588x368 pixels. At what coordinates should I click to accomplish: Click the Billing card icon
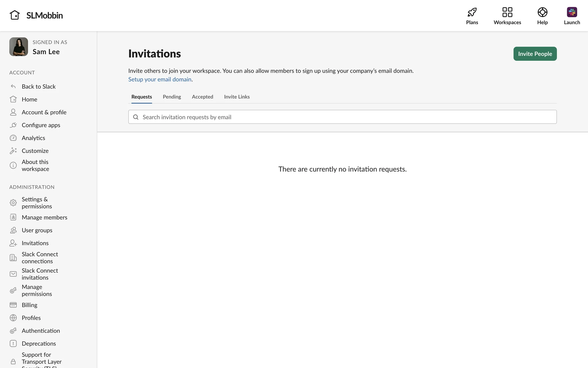[x=13, y=305]
